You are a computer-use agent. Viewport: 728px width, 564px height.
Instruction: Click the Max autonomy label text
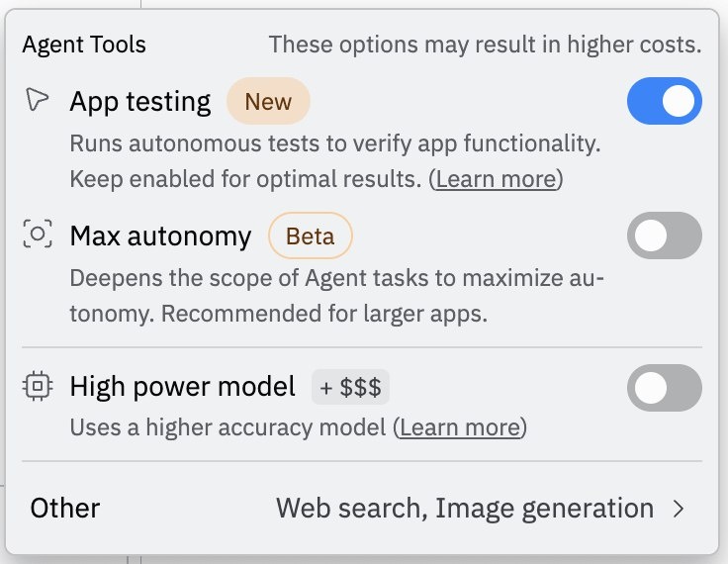pyautogui.click(x=160, y=236)
